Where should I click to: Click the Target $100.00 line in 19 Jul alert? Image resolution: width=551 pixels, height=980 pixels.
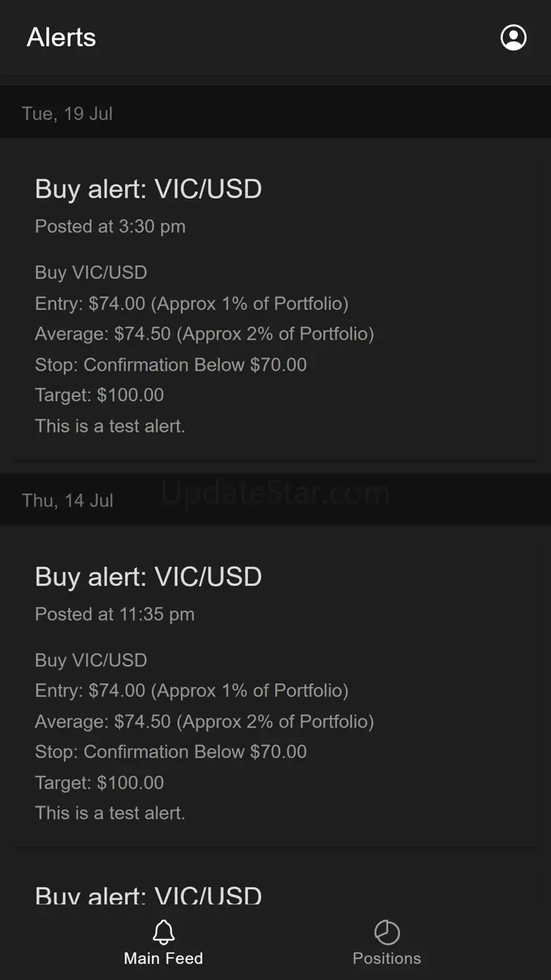point(100,395)
